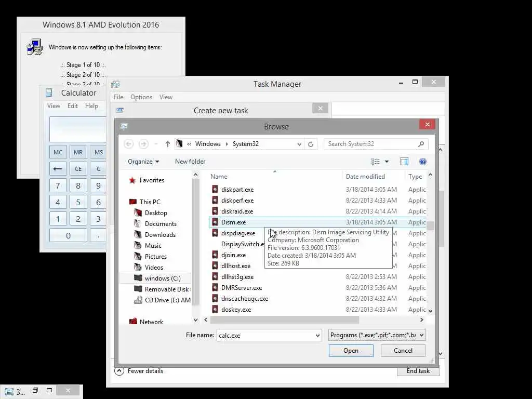Expand the address bar history dropdown
Screen dimensions: 532x399
click(x=299, y=144)
